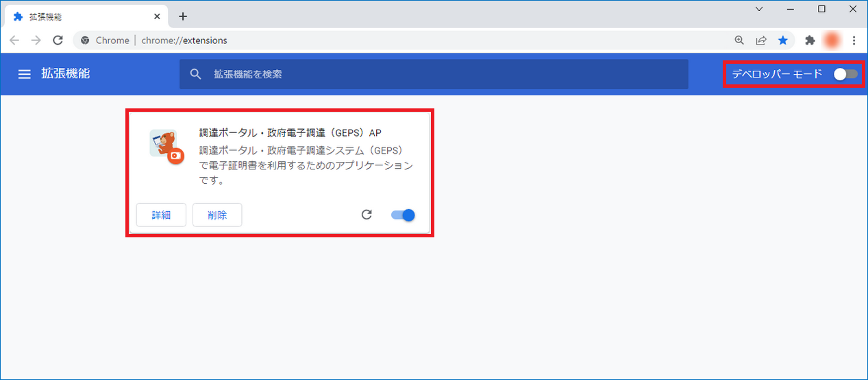Open the user profile avatar
Image resolution: width=868 pixels, height=380 pixels.
[832, 40]
